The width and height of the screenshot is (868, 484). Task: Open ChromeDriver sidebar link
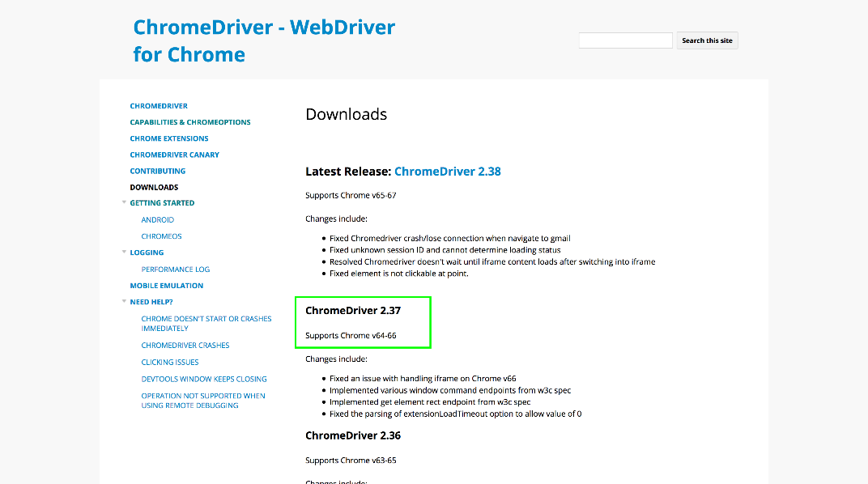click(159, 106)
